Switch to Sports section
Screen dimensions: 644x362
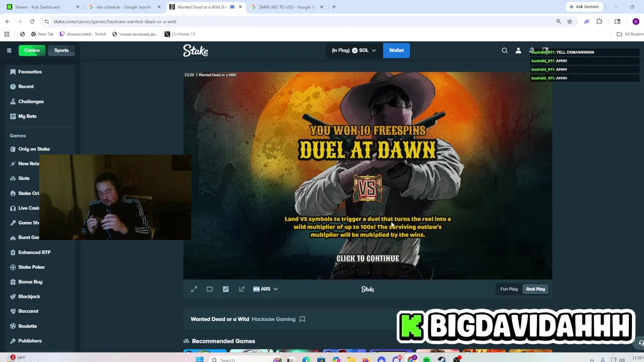61,50
